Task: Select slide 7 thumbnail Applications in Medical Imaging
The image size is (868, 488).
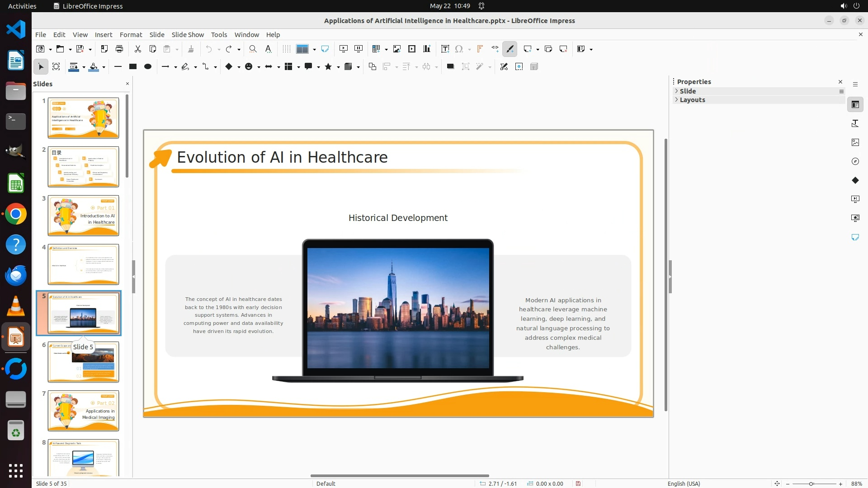Action: point(83,410)
